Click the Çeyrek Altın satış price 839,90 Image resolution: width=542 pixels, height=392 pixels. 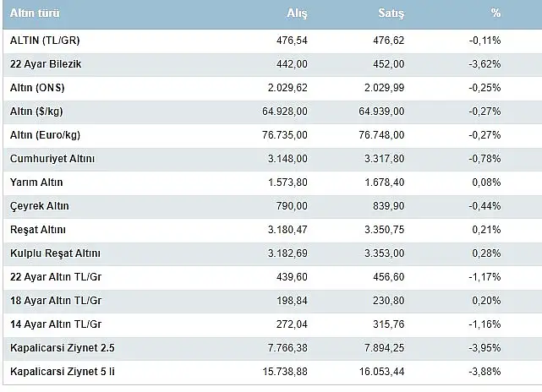pyautogui.click(x=388, y=206)
